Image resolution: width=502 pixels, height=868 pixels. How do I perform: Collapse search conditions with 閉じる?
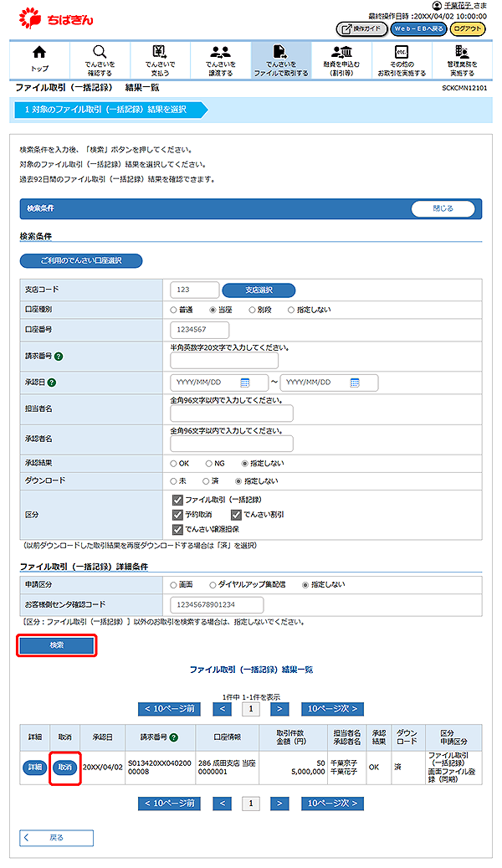point(443,208)
